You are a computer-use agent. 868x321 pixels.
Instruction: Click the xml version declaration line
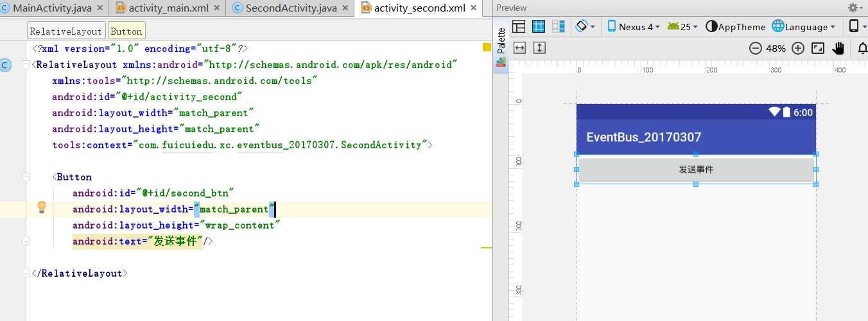point(140,48)
